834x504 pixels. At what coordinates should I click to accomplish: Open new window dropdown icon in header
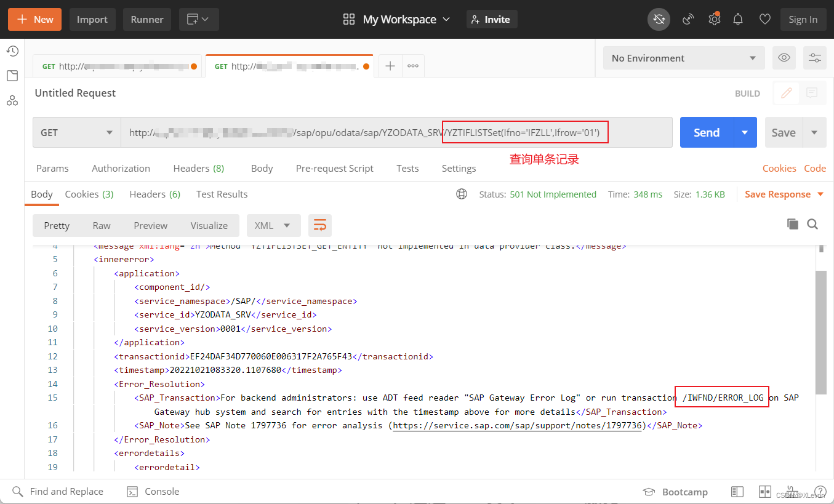[199, 20]
